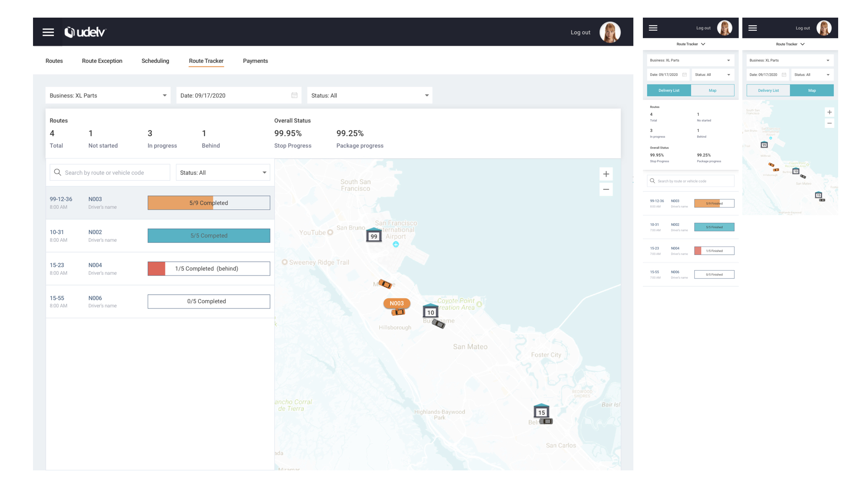
Task: Click 5/5 Competed progress bar for N002
Action: [209, 235]
